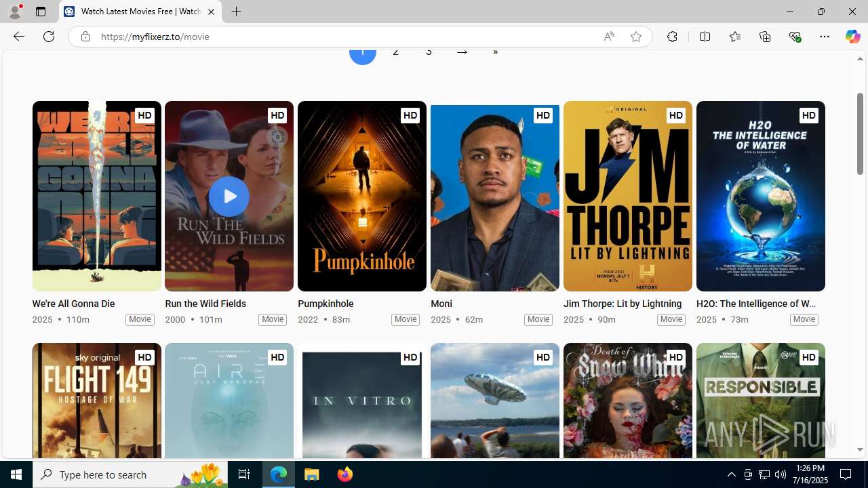Click the Movie tag under Pumpkinhole
868x488 pixels.
[x=406, y=319]
